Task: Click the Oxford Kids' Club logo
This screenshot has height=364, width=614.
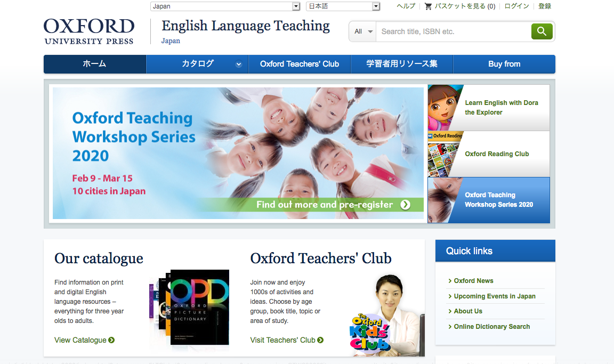Action: (x=369, y=333)
